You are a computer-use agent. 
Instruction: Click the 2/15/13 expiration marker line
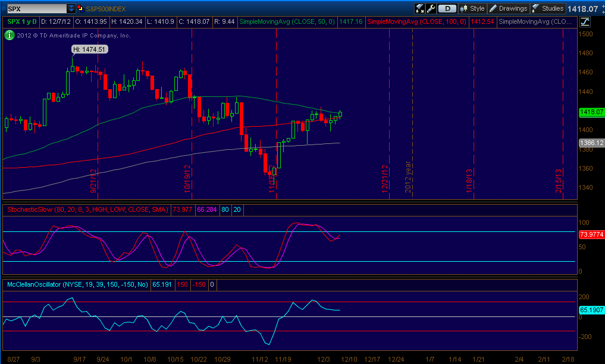563,114
